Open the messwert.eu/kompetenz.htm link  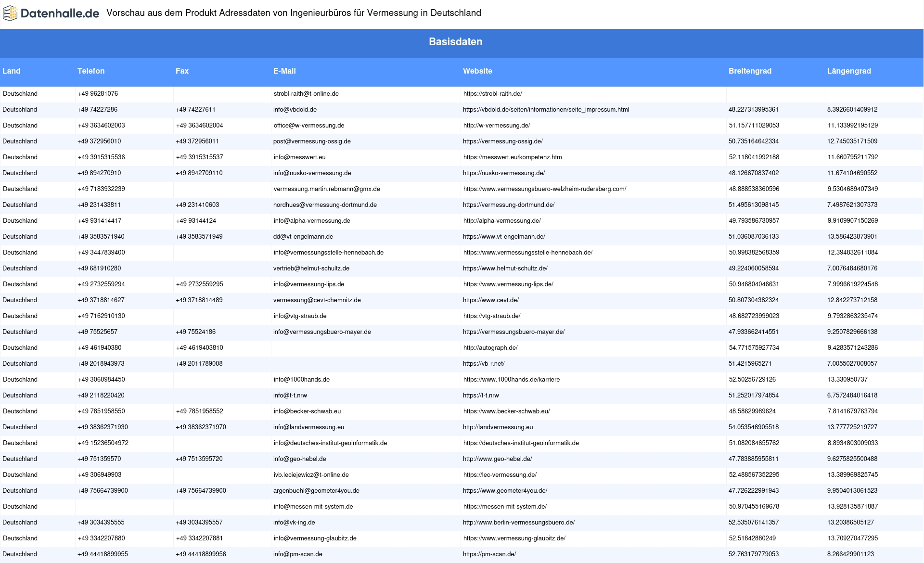tap(513, 157)
